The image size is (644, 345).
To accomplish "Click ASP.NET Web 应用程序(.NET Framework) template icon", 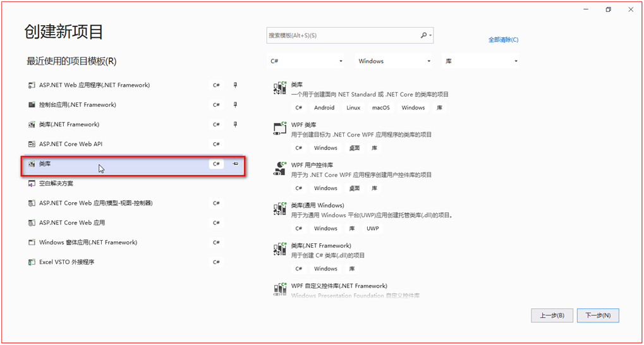I will pos(32,85).
